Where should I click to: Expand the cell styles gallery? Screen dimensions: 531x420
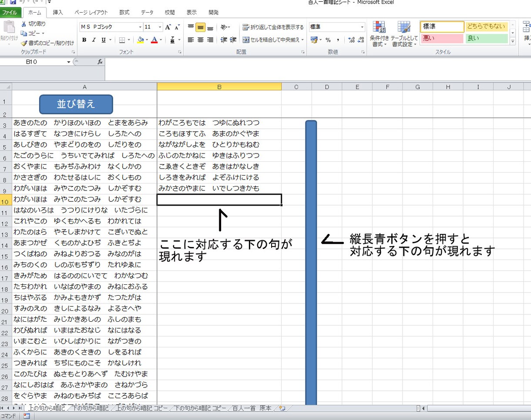513,41
